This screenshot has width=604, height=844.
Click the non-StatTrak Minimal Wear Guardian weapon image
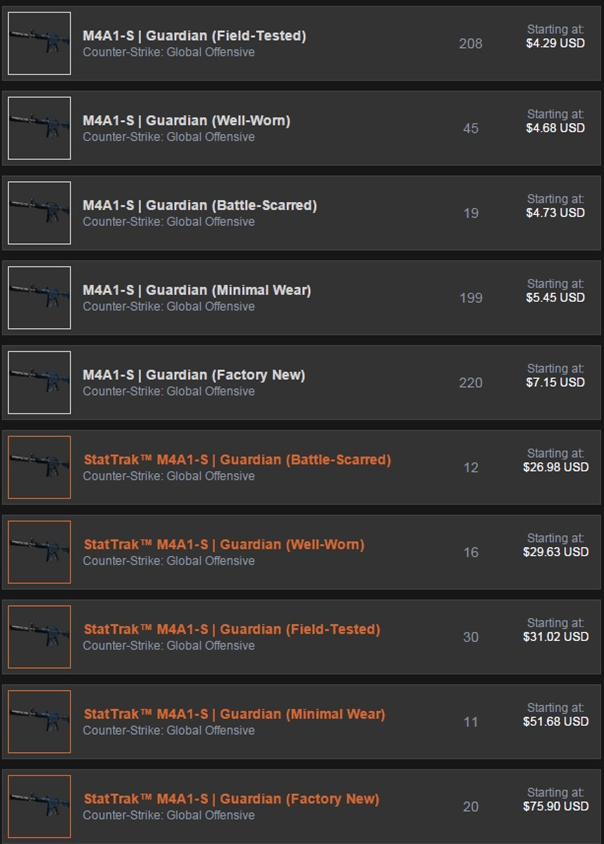[39, 298]
